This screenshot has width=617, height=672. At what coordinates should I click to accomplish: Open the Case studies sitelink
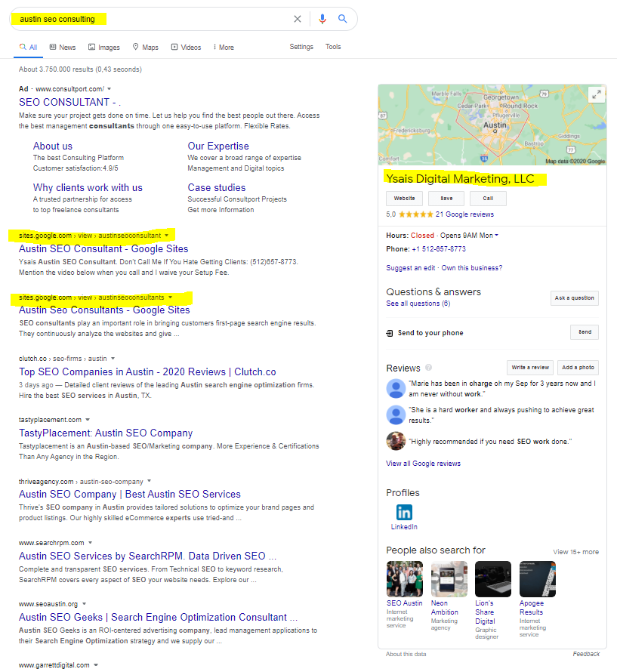[x=217, y=187]
